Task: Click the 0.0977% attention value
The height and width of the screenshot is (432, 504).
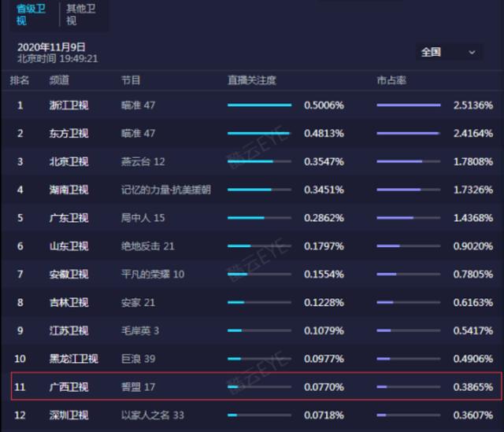Action: point(324,359)
